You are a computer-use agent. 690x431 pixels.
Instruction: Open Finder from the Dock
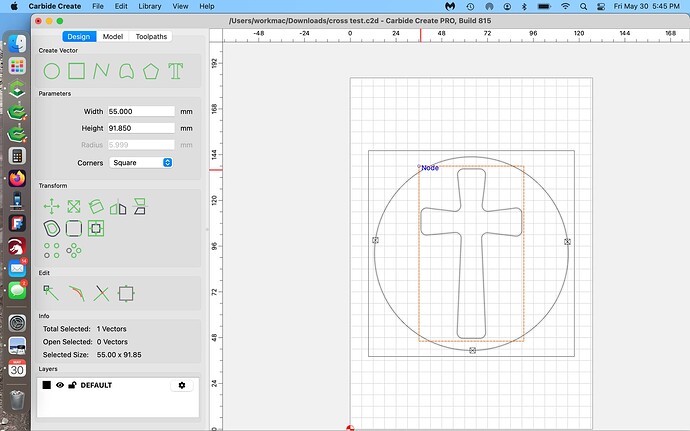click(17, 44)
